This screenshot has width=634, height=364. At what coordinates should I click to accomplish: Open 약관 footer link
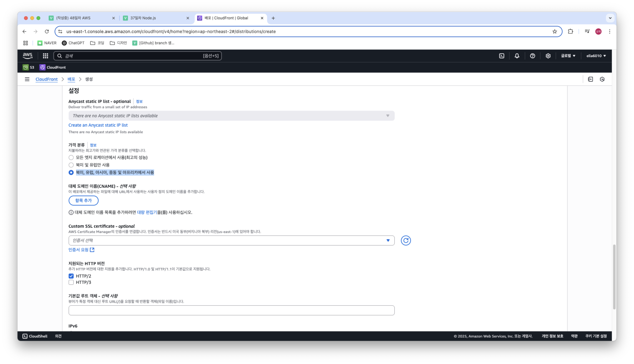point(574,336)
